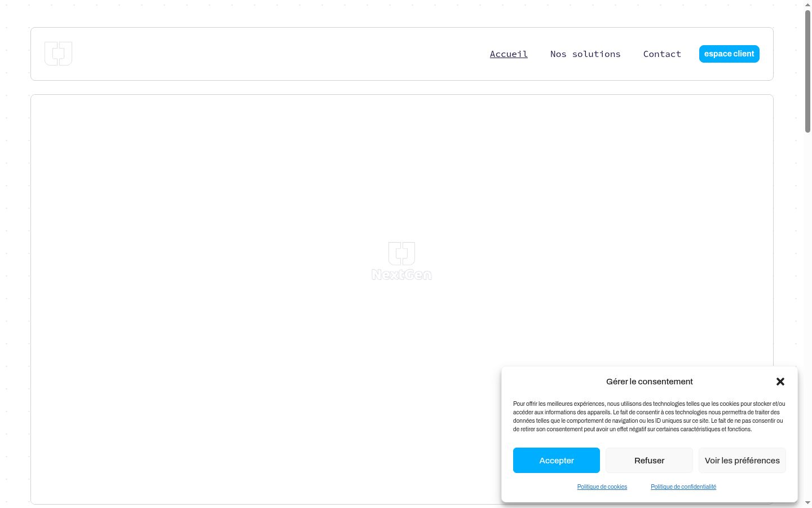812x508 pixels.
Task: Open the Politique de cookies link
Action: click(602, 487)
